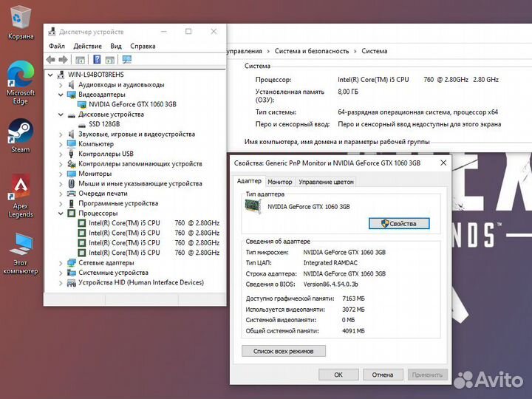Click the adapter card icon in Properties dialog

[253, 206]
